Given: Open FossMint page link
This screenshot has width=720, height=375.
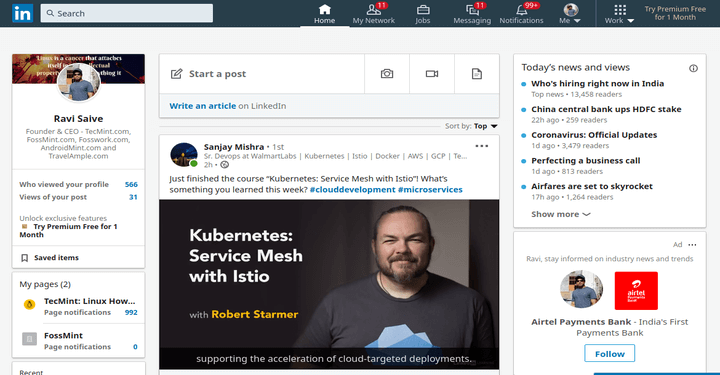Looking at the screenshot, I should coord(63,336).
